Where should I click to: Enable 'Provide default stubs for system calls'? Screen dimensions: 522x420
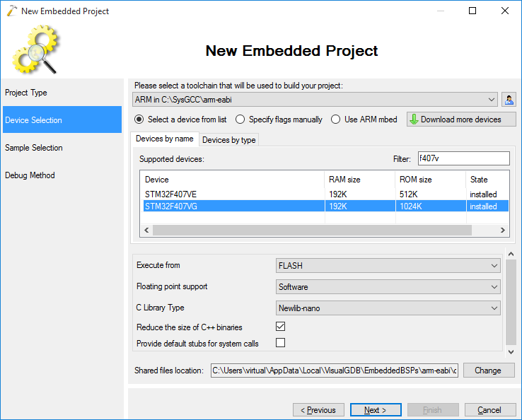pyautogui.click(x=280, y=342)
